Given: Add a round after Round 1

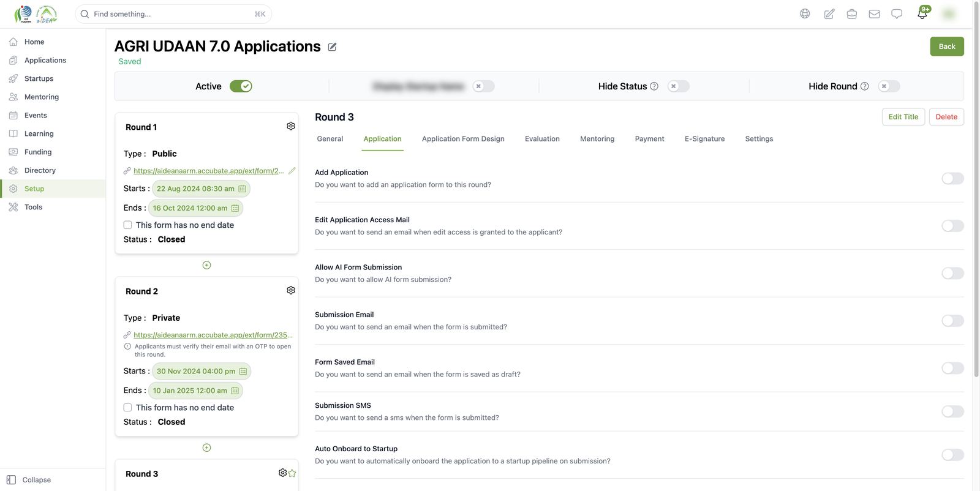Looking at the screenshot, I should 206,265.
